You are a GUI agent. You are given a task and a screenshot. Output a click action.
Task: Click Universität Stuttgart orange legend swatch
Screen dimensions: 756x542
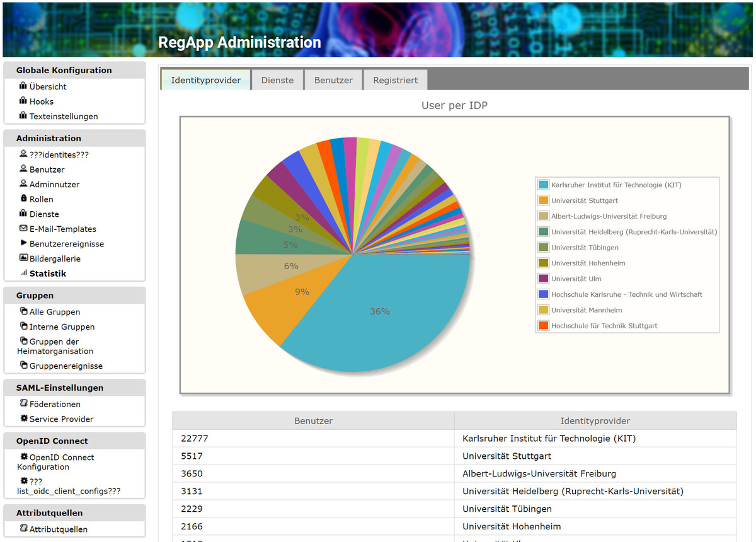click(x=543, y=200)
